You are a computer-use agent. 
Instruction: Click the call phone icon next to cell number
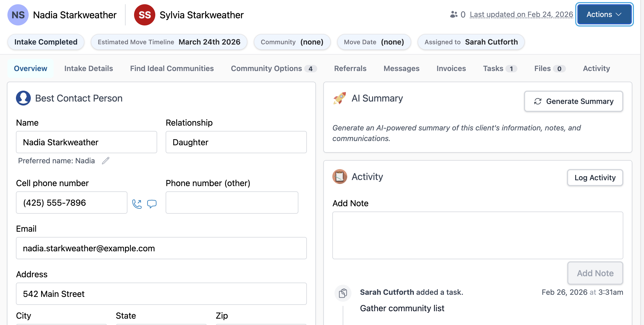137,204
